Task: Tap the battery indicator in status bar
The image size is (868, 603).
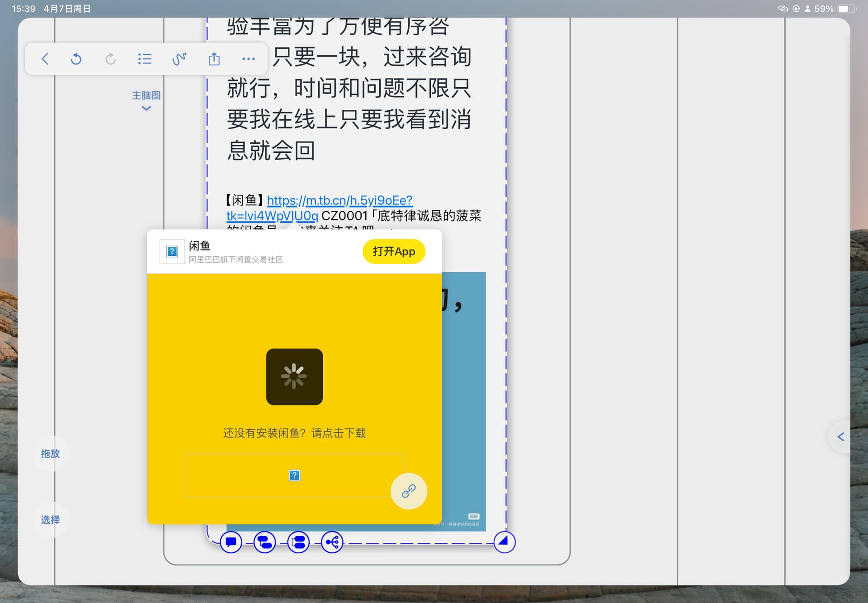Action: pos(847,9)
